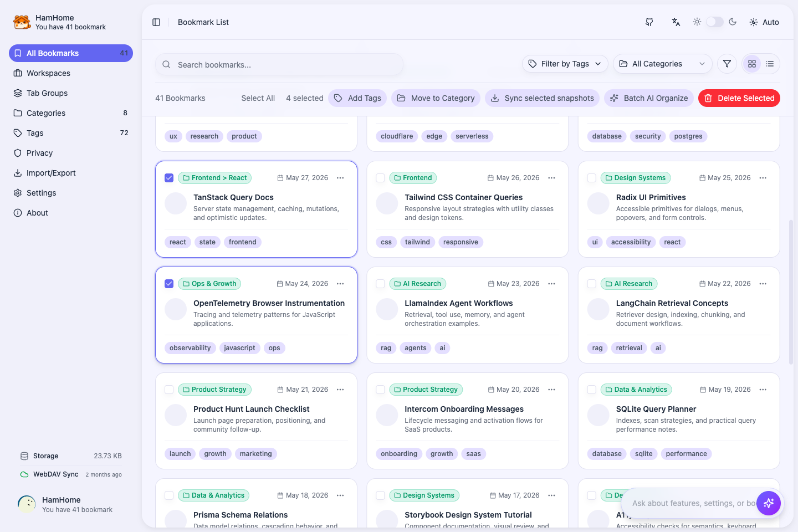Open the All Categories dropdown
Screen dimensions: 798x532
(663, 64)
